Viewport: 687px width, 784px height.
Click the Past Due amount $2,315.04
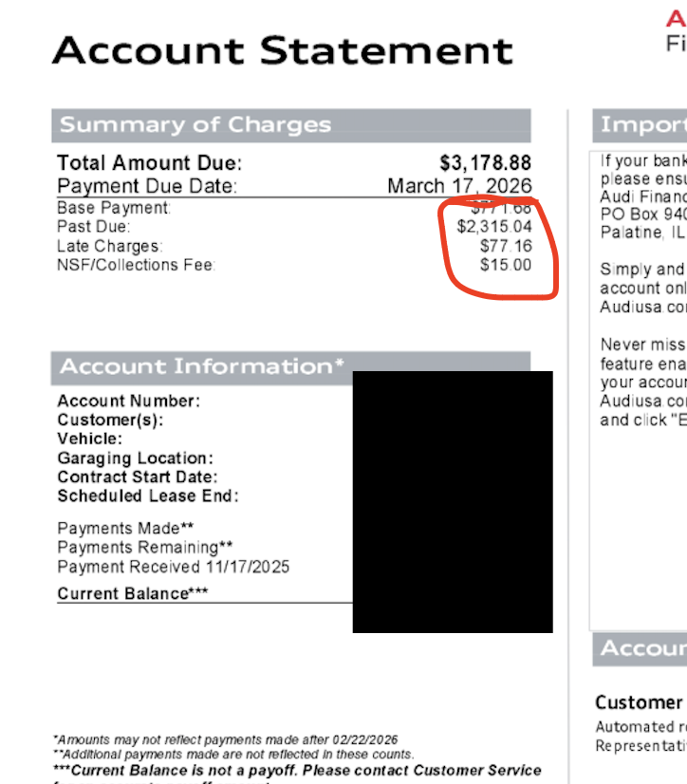point(494,227)
